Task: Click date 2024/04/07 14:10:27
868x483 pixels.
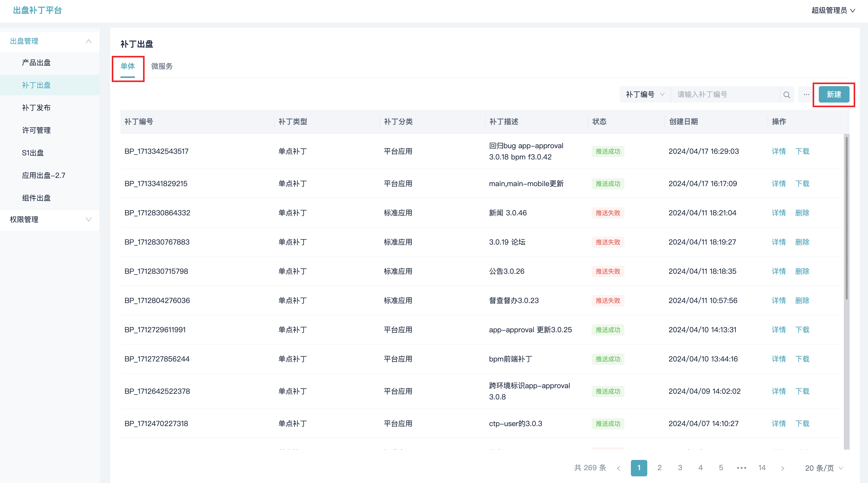Action: 703,424
